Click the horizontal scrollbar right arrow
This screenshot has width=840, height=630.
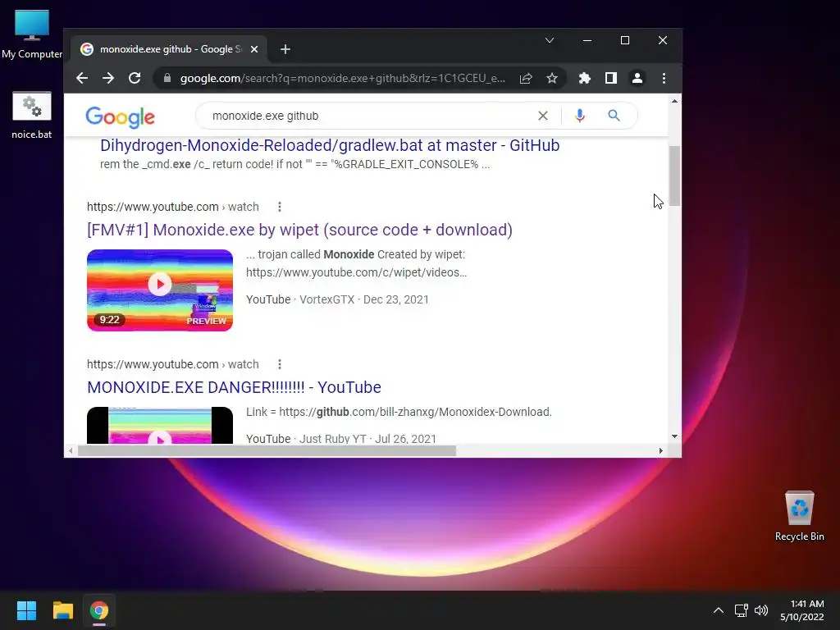(660, 451)
